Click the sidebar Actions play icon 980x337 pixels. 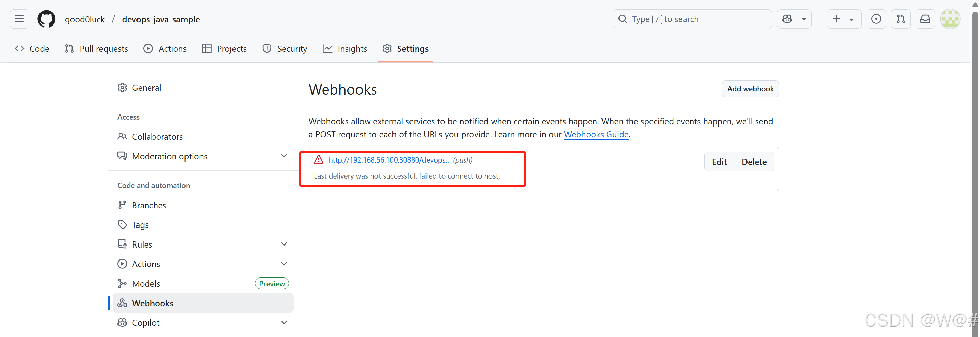click(x=122, y=264)
